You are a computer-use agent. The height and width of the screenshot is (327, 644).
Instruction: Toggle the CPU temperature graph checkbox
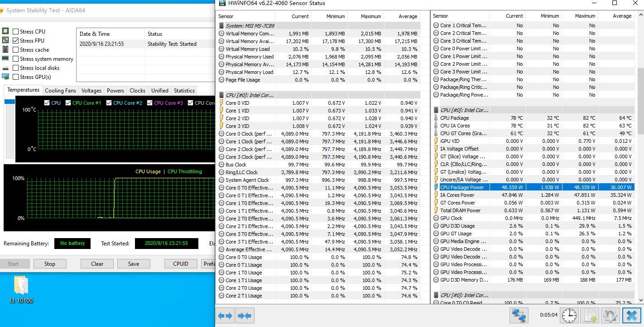tap(47, 103)
